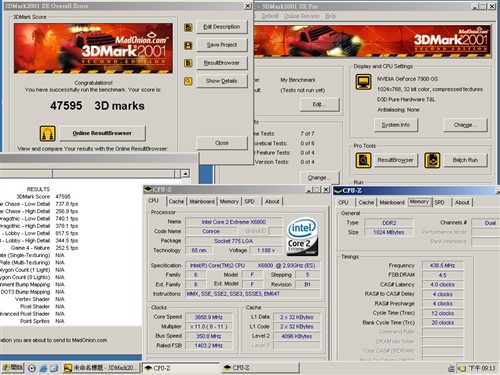Click the Save Project floppy icon
500x375 pixels.
pos(188,45)
